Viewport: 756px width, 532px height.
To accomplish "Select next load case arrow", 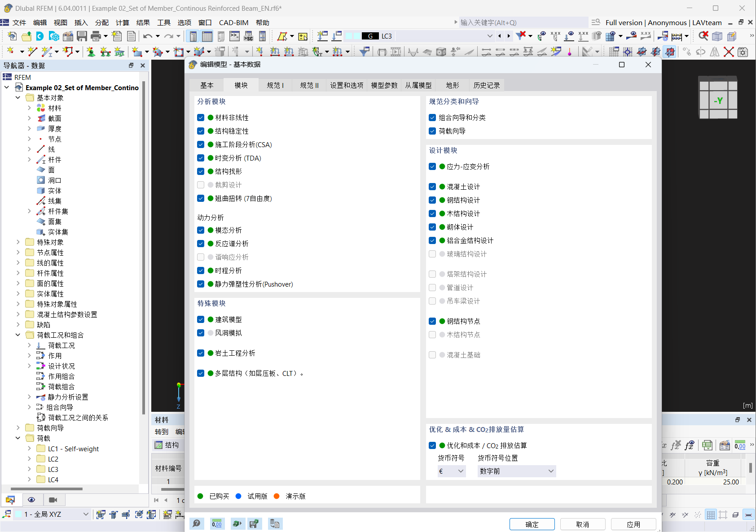I will tap(509, 36).
